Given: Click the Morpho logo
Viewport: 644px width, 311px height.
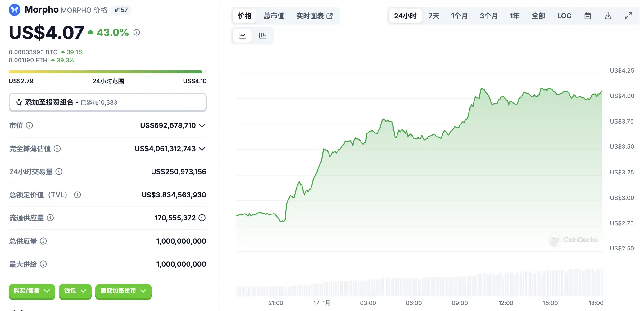Looking at the screenshot, I should (x=15, y=10).
